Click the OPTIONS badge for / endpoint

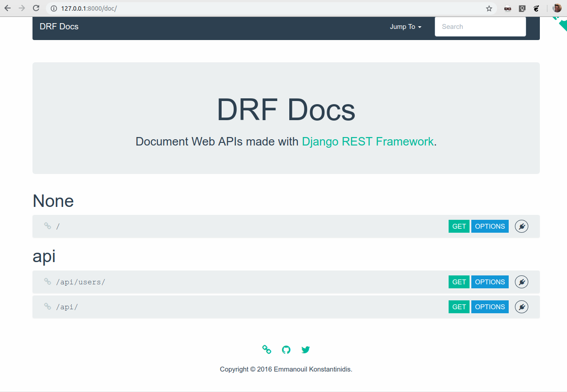[490, 226]
